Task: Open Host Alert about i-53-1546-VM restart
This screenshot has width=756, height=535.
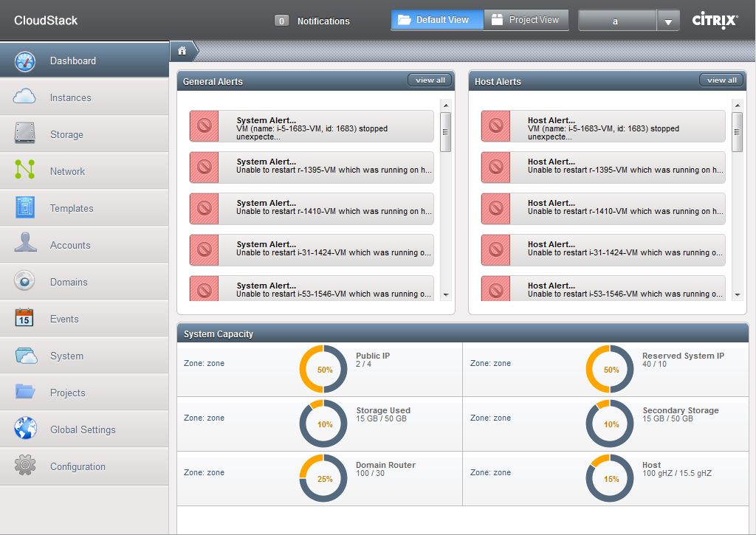Action: pos(603,289)
